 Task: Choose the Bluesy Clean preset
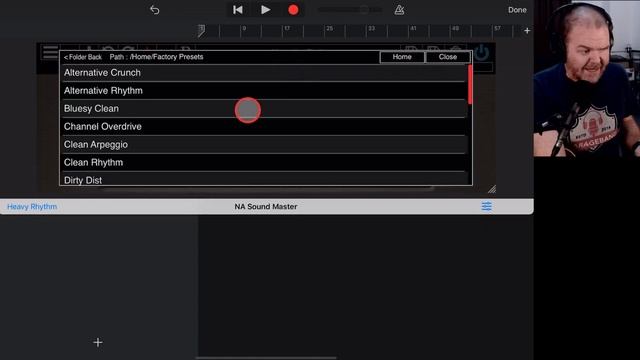coord(264,109)
